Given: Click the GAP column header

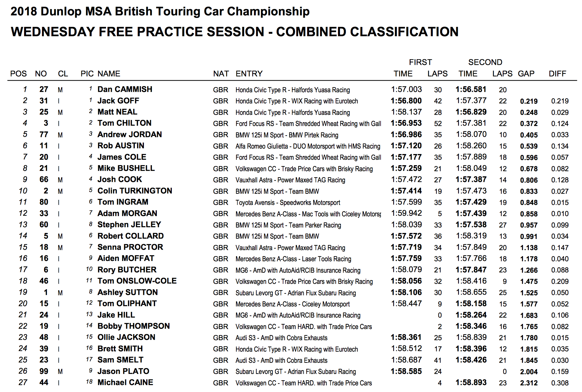Looking at the screenshot, I should 526,74.
